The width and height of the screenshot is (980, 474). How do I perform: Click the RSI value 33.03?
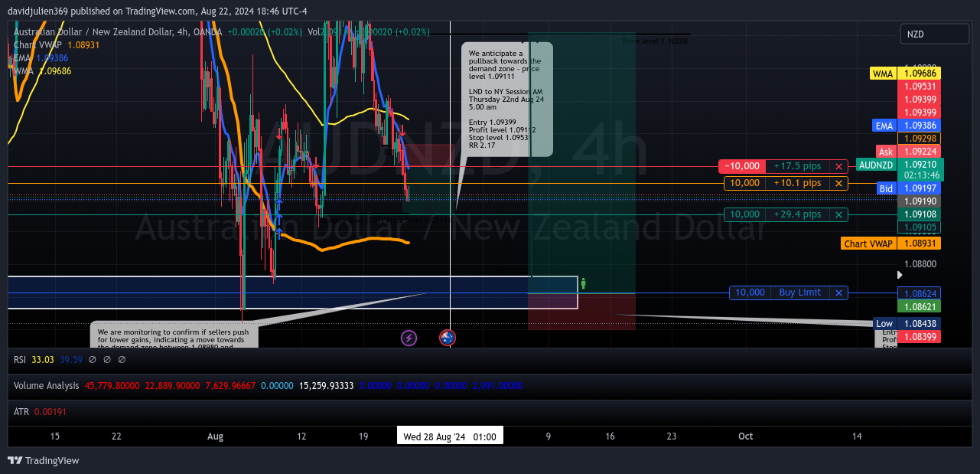[x=44, y=359]
